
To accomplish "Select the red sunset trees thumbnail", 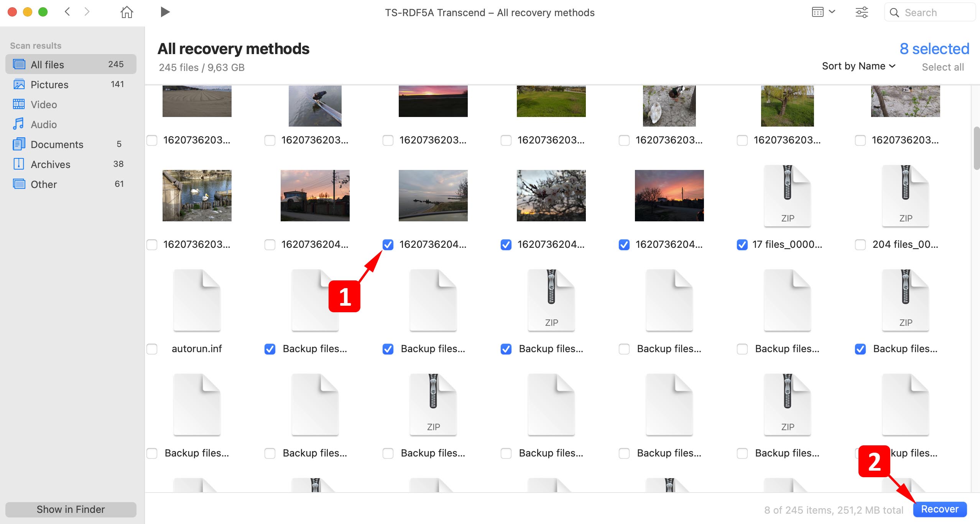I will [669, 196].
